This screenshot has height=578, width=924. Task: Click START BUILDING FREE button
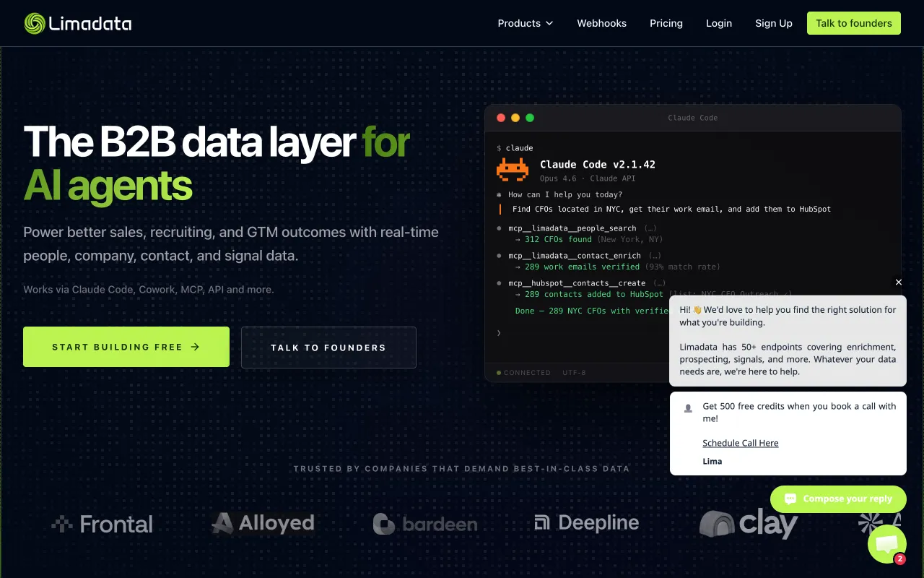click(126, 347)
